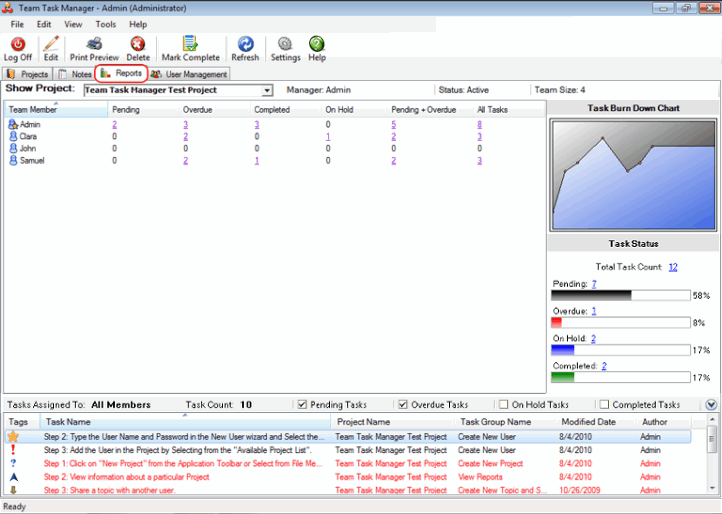
Task: Enable the Completed Tasks checkbox
Action: (x=604, y=405)
